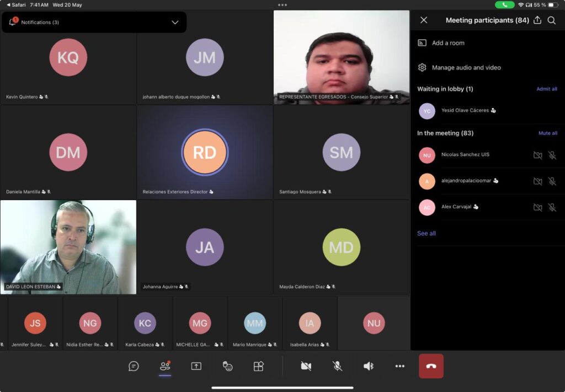
Task: Toggle Nicolas Sanchez UIS microphone icon
Action: click(552, 155)
